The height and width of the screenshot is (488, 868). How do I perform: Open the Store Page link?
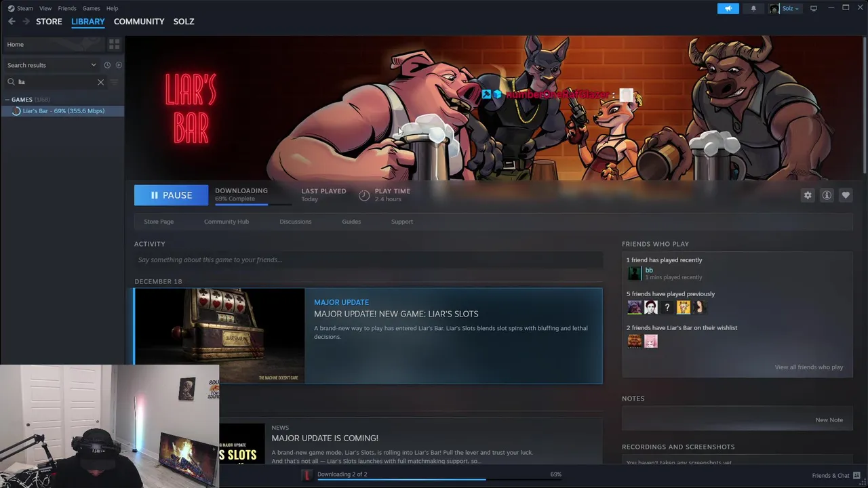tap(159, 222)
